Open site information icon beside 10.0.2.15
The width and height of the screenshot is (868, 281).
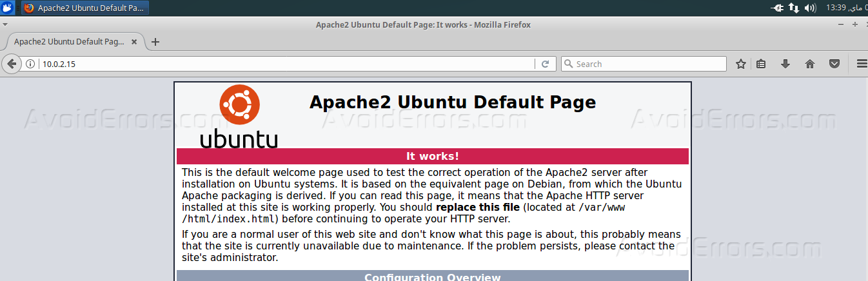(30, 64)
